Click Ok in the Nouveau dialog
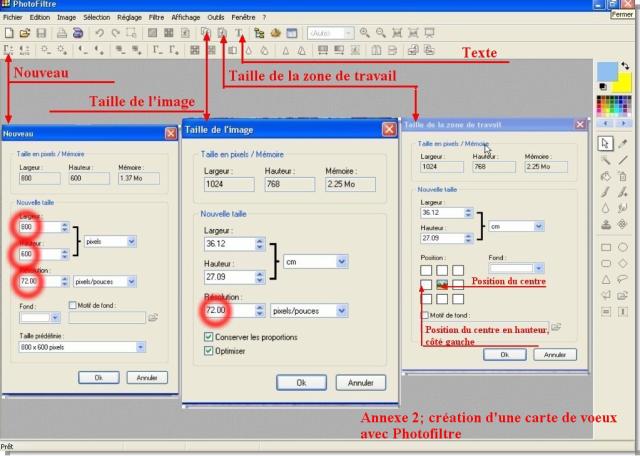 (99, 377)
